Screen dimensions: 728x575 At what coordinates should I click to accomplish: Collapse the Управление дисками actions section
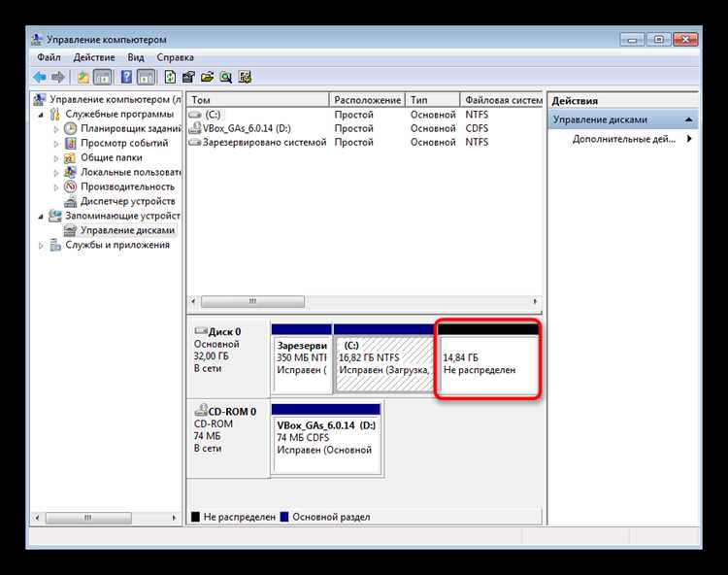(x=688, y=119)
